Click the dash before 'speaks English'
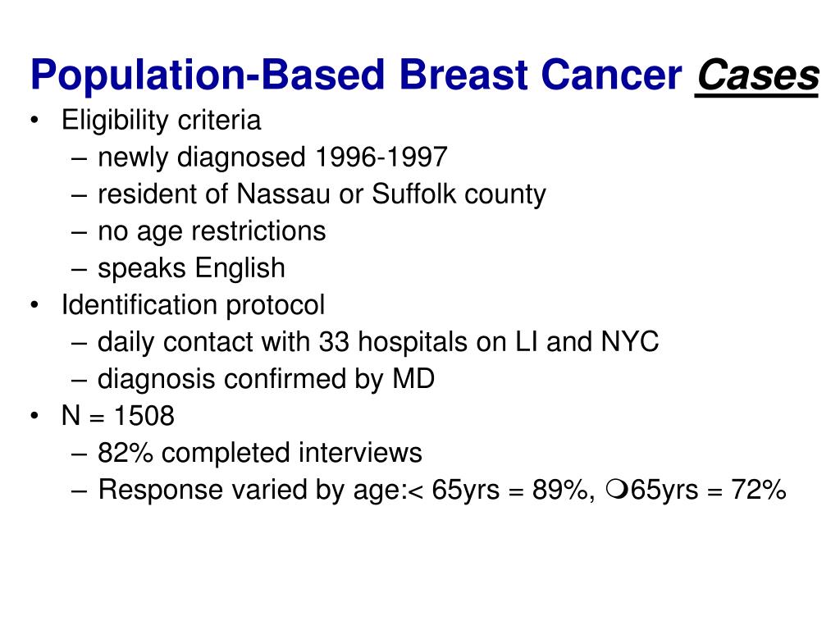Image resolution: width=840 pixels, height=630 pixels. click(x=79, y=269)
